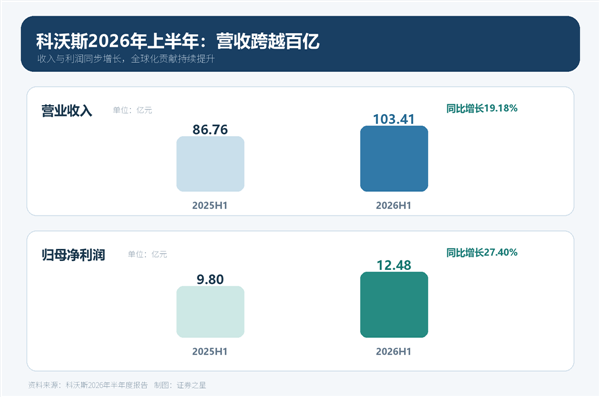Select the 归母净利润 section heading
Image resolution: width=600 pixels, height=397 pixels.
pyautogui.click(x=73, y=255)
